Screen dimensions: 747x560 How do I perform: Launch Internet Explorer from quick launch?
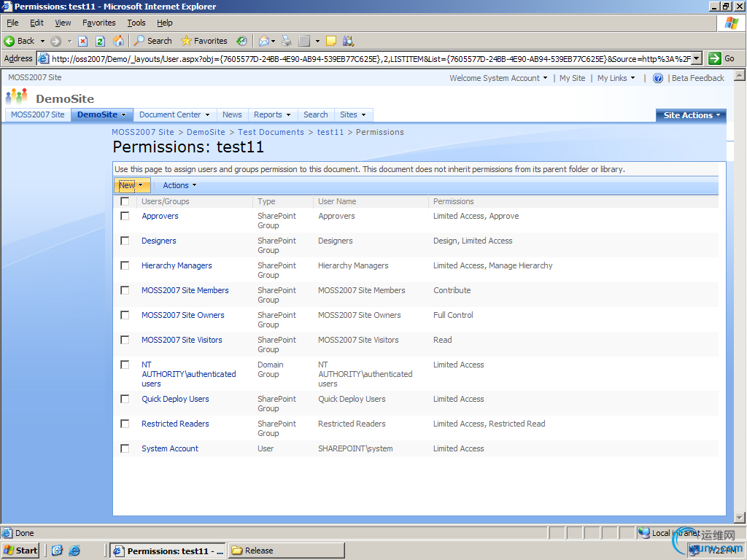click(74, 551)
